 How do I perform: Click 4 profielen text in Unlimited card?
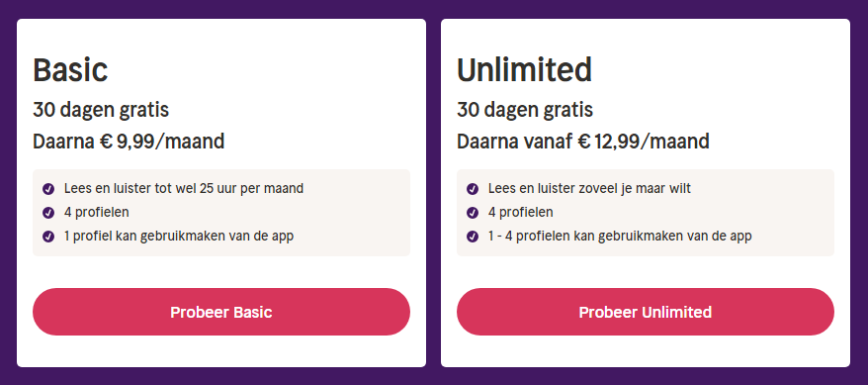(520, 212)
